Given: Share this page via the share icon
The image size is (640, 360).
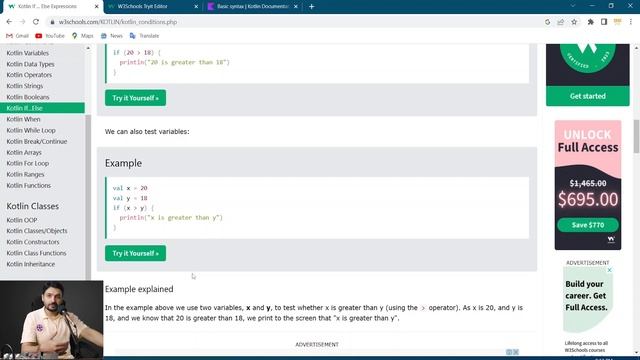Looking at the screenshot, I should click(560, 22).
